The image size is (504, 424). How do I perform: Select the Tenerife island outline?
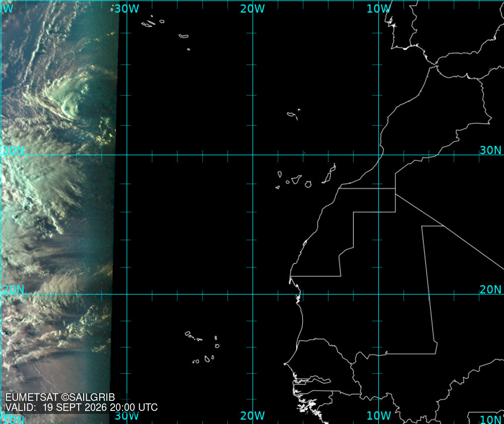(x=296, y=179)
